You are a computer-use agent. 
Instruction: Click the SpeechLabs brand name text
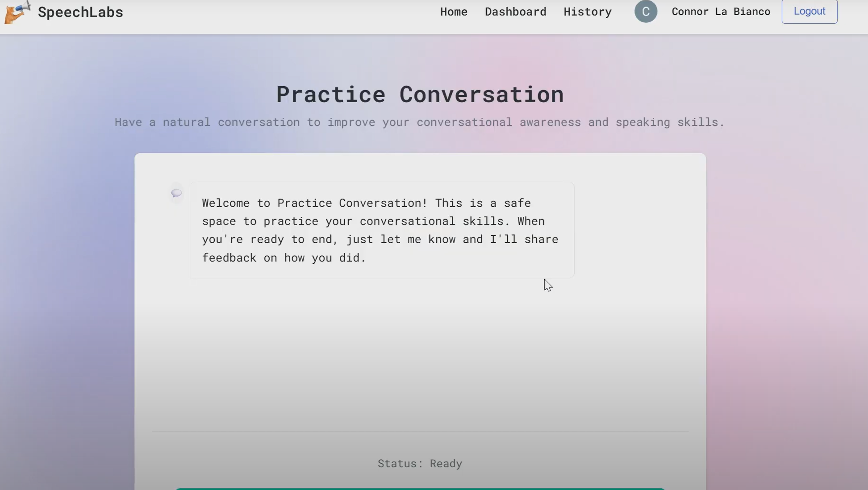point(80,12)
